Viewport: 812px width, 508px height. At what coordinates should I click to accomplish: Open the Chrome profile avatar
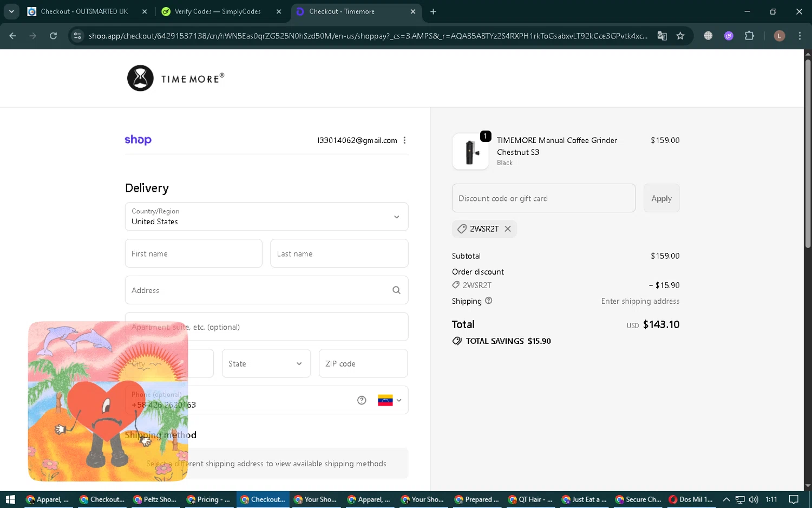click(780, 36)
